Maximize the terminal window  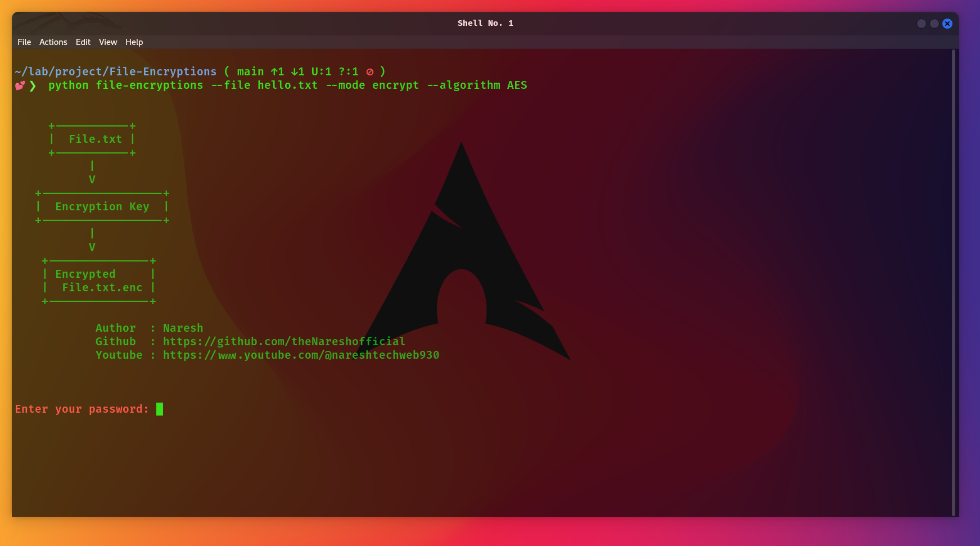click(x=934, y=24)
